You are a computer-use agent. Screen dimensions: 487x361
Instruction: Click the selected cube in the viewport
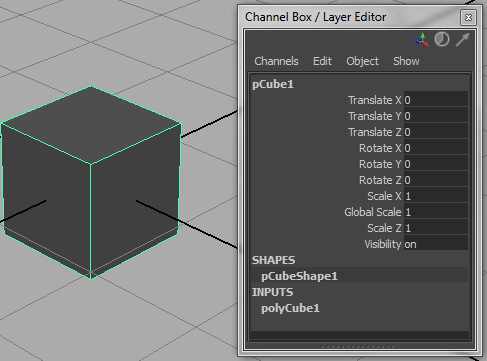pos(91,182)
